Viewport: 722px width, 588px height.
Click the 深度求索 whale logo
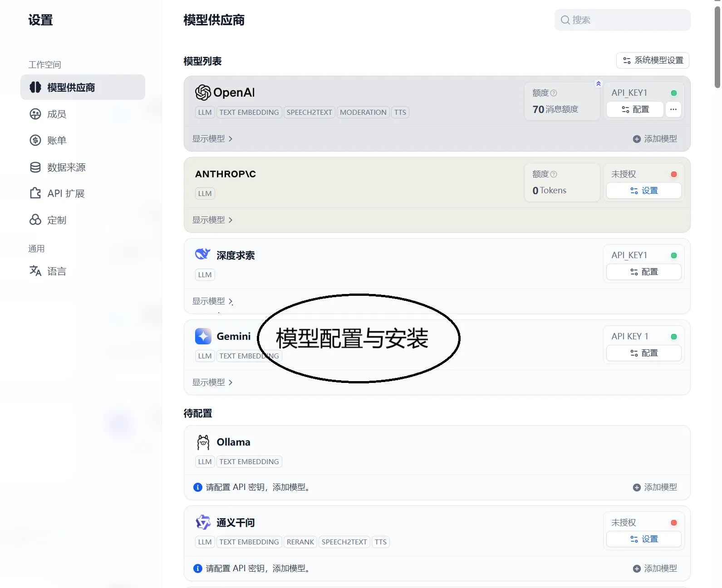(x=203, y=255)
